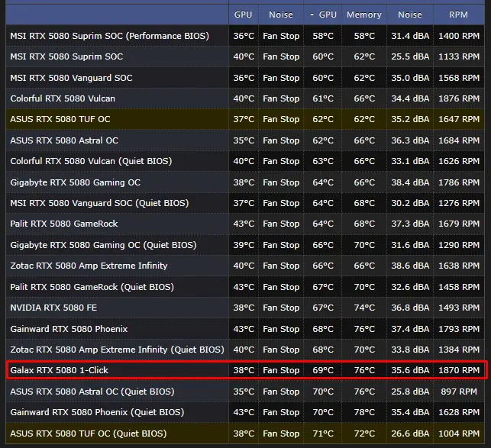This screenshot has height=448, width=491.
Task: Select the 1870 RPM cell
Action: point(459,370)
